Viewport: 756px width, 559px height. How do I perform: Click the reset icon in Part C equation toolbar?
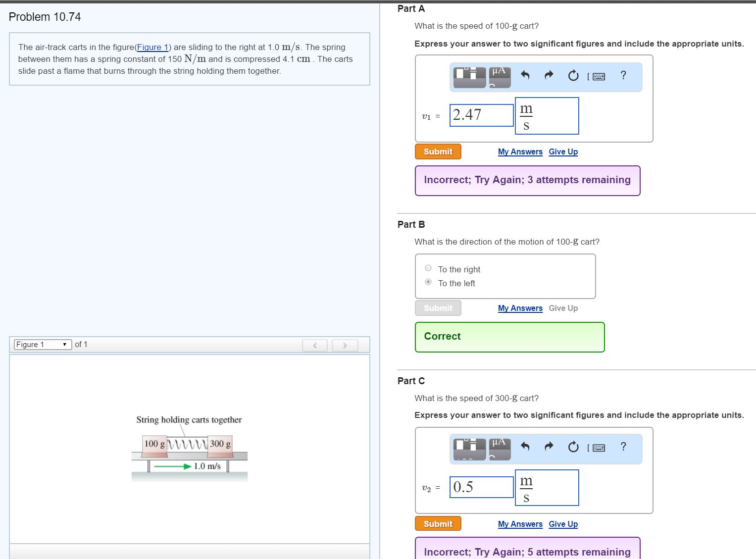572,448
